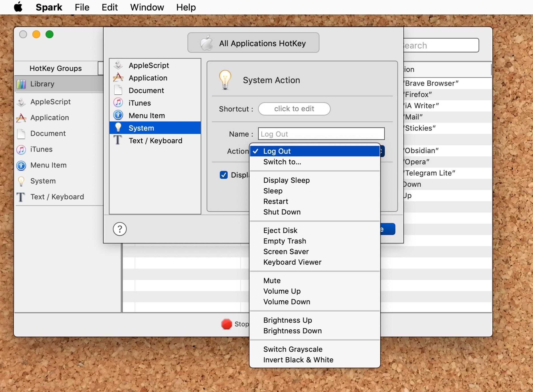
Task: Toggle the Display notification checkbox
Action: [x=223, y=175]
